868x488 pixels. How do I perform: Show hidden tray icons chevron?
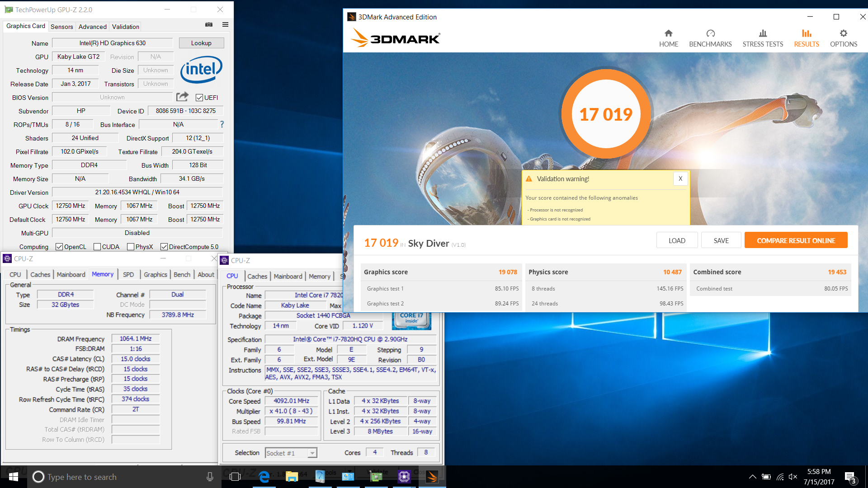(752, 477)
